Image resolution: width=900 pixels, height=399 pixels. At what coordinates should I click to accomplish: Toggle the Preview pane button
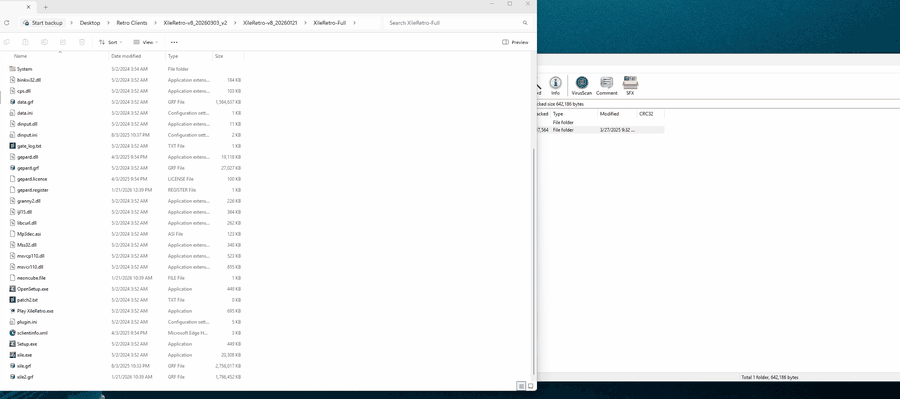click(515, 42)
